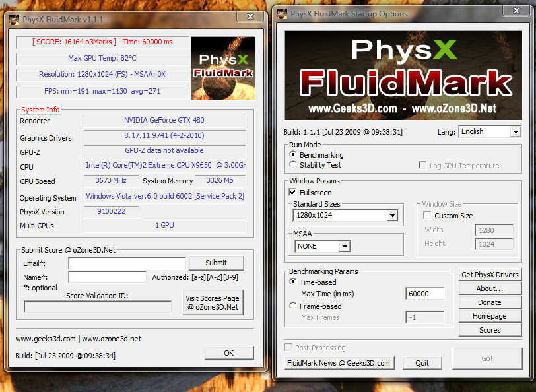Click the large PhysX FluidMark banner image
This screenshot has width=536, height=392.
(x=403, y=75)
